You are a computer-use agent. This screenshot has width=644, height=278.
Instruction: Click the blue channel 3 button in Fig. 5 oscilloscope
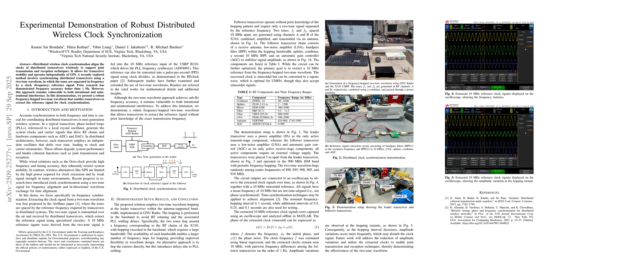[473, 111]
